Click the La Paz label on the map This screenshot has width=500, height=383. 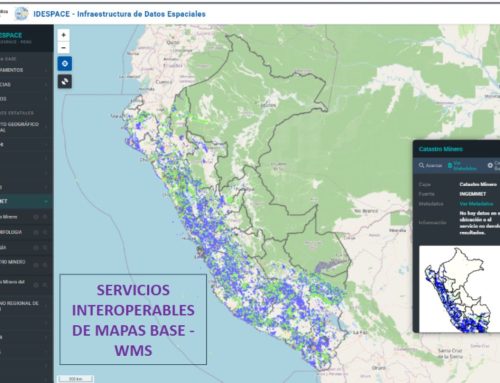(x=360, y=332)
